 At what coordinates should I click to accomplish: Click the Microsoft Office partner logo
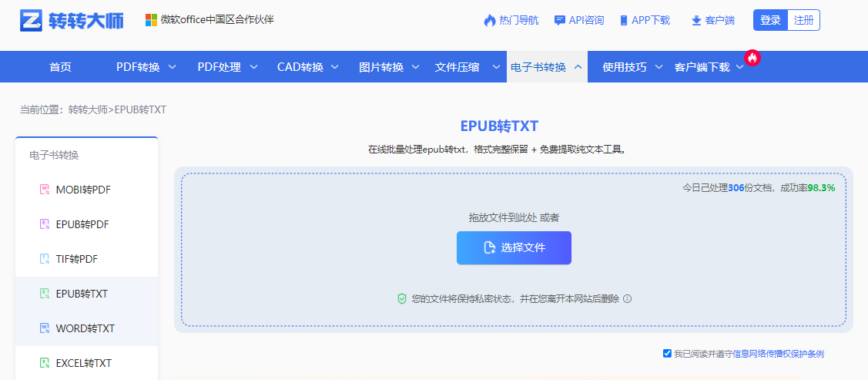pyautogui.click(x=151, y=20)
